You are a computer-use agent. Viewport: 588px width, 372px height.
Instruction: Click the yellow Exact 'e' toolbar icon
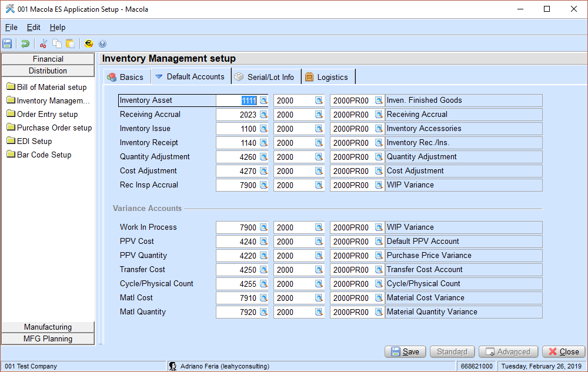click(x=89, y=43)
